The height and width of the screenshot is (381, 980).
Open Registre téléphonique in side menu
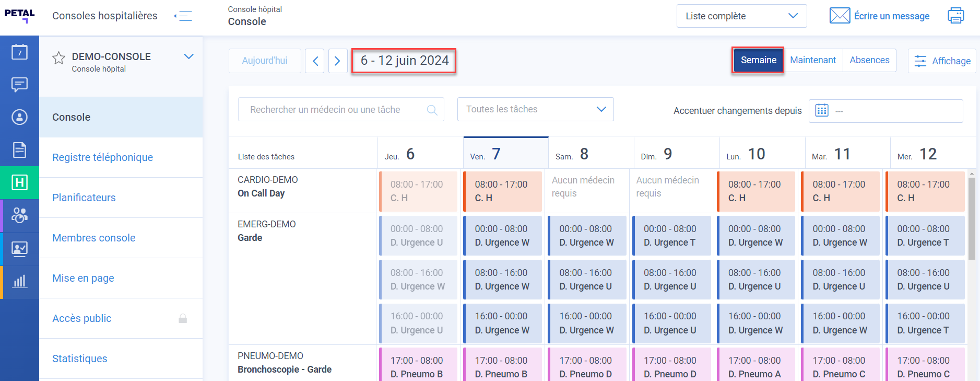pyautogui.click(x=102, y=157)
